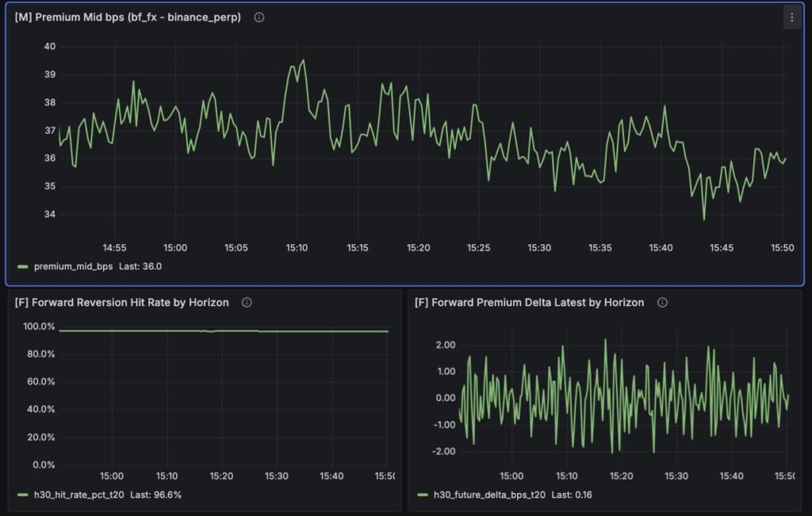Click the lowest trough in the Premium Mid chart
The width and height of the screenshot is (812, 516).
click(703, 219)
